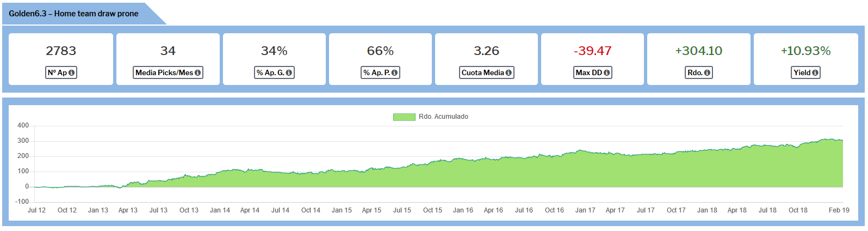The image size is (868, 231).
Task: Click the chart area above Oct 18
Action: point(798,167)
